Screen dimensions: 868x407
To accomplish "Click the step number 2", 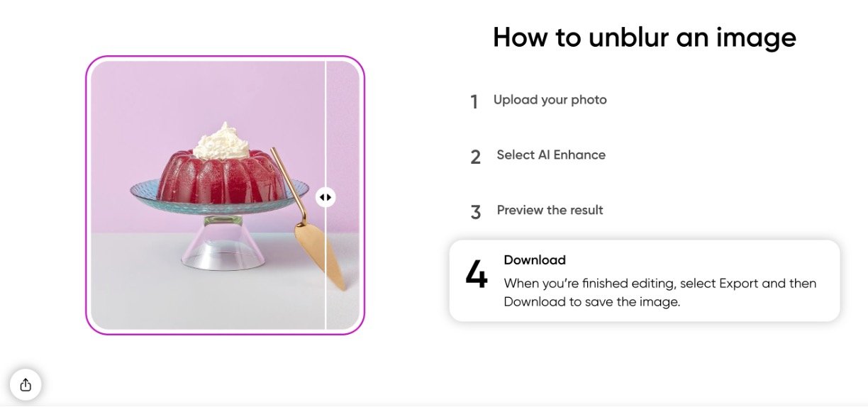I will pos(475,157).
